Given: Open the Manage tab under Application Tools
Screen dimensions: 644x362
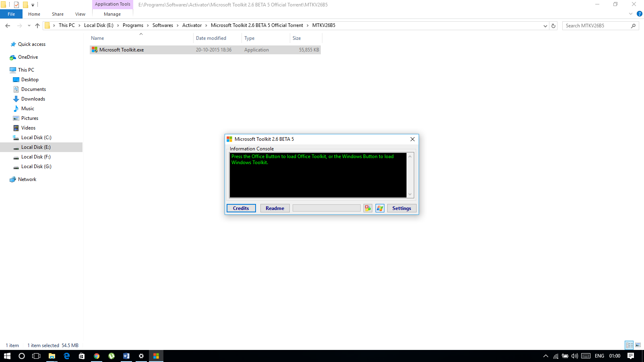Looking at the screenshot, I should 112,14.
